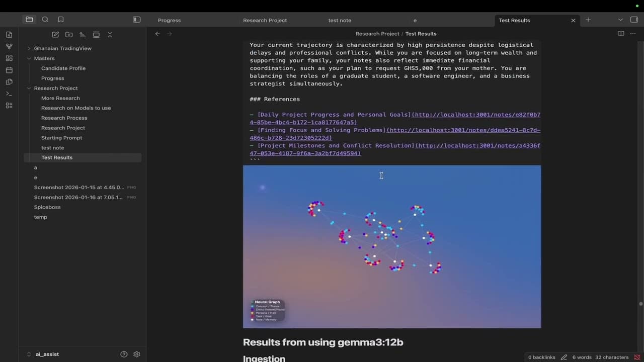Open today's daily note calendar icon
The width and height of the screenshot is (644, 362).
click(x=9, y=70)
